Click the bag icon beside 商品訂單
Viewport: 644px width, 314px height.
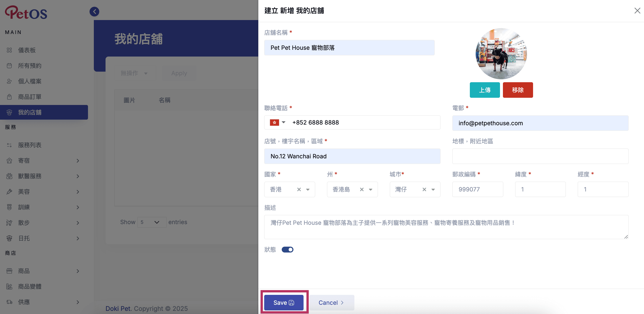coord(9,97)
